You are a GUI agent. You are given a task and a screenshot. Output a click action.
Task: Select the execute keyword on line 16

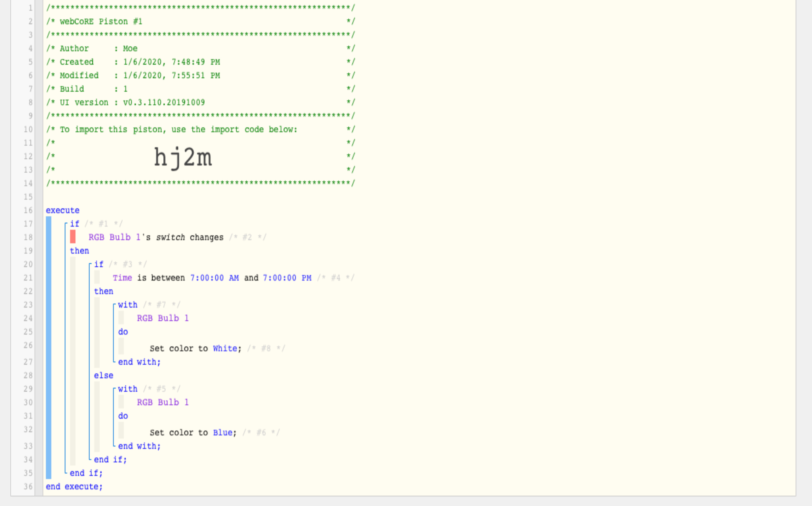pyautogui.click(x=63, y=210)
